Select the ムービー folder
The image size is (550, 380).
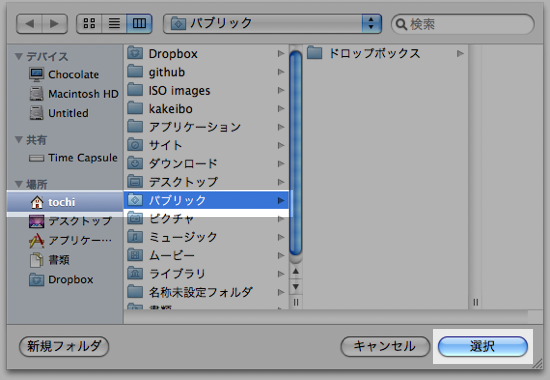206,255
